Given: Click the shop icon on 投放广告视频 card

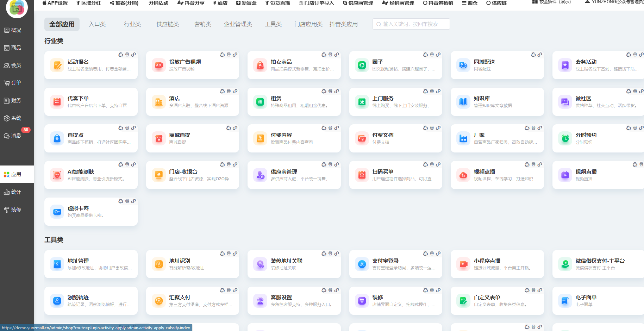Looking at the screenshot, I should point(229,55).
